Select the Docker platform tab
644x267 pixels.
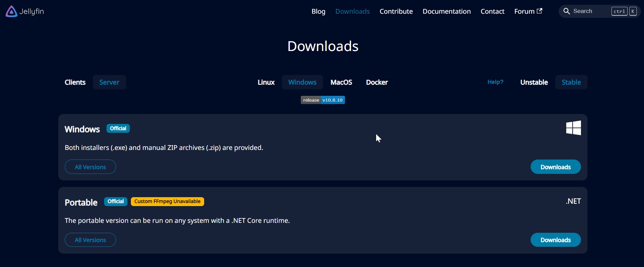pyautogui.click(x=377, y=82)
